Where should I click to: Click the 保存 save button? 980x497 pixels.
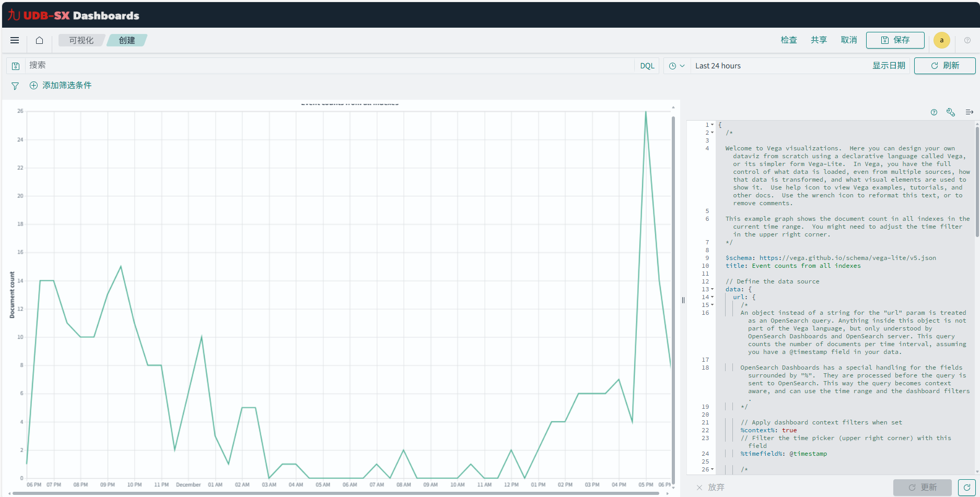pos(895,40)
